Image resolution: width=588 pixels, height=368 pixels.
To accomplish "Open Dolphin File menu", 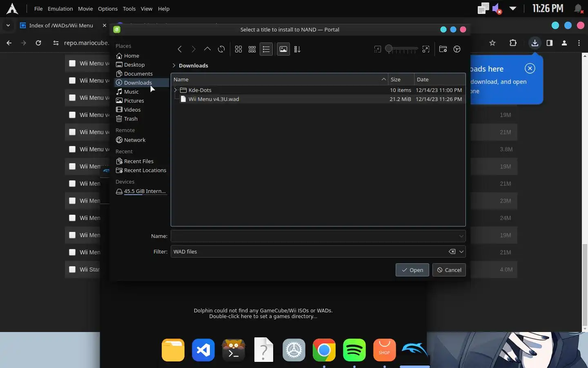I will pyautogui.click(x=38, y=9).
